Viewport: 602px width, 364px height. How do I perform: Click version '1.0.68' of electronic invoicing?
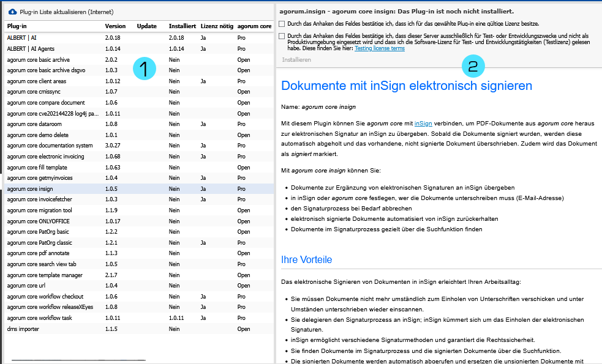click(x=113, y=157)
